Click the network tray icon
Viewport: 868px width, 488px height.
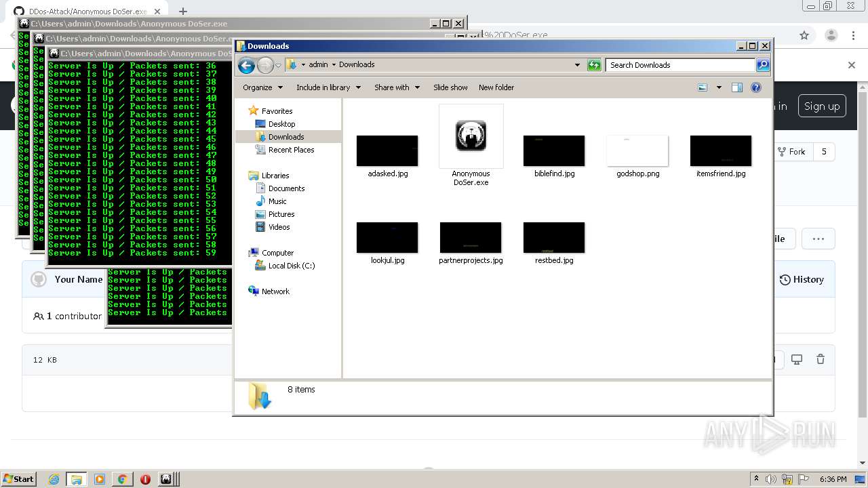coord(787,479)
